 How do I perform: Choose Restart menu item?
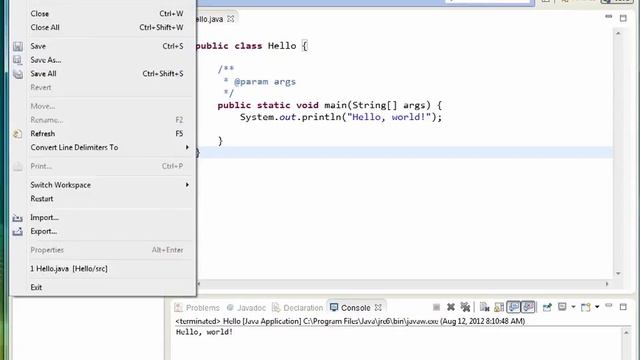[x=102, y=199]
